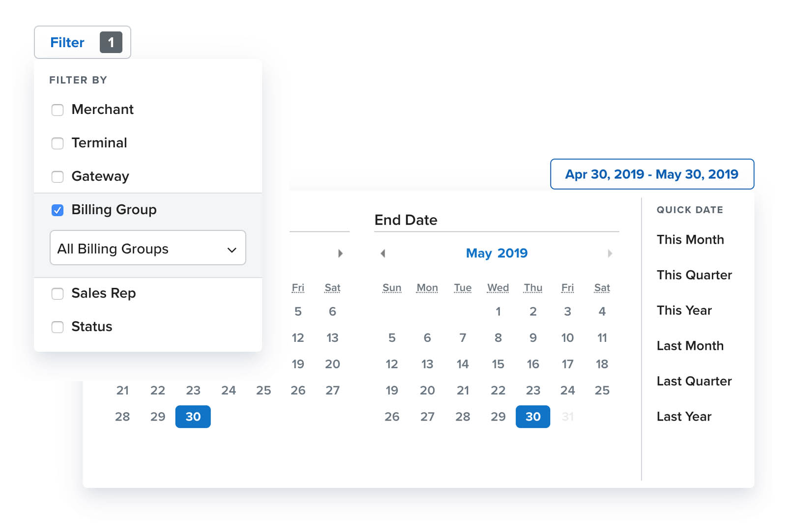The height and width of the screenshot is (532, 787).
Task: Enable the Terminal filter checkbox
Action: (x=58, y=143)
